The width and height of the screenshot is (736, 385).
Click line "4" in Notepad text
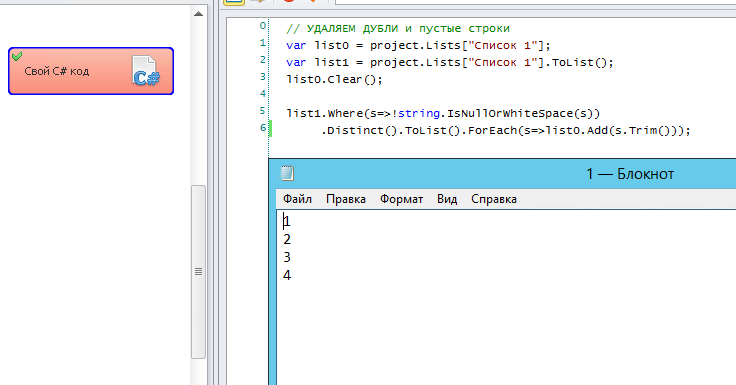pyautogui.click(x=287, y=275)
